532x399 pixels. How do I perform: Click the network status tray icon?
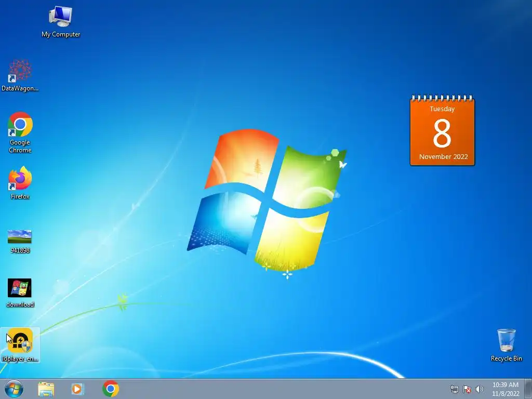(454, 389)
